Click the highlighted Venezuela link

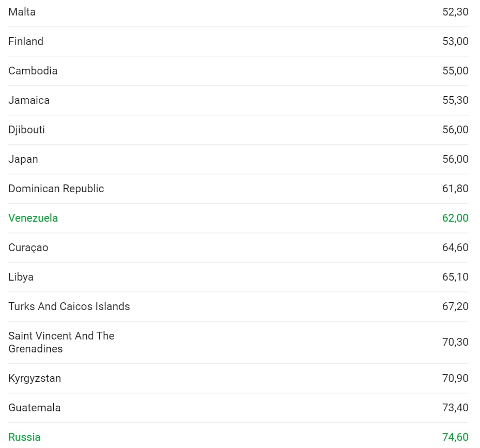33,218
